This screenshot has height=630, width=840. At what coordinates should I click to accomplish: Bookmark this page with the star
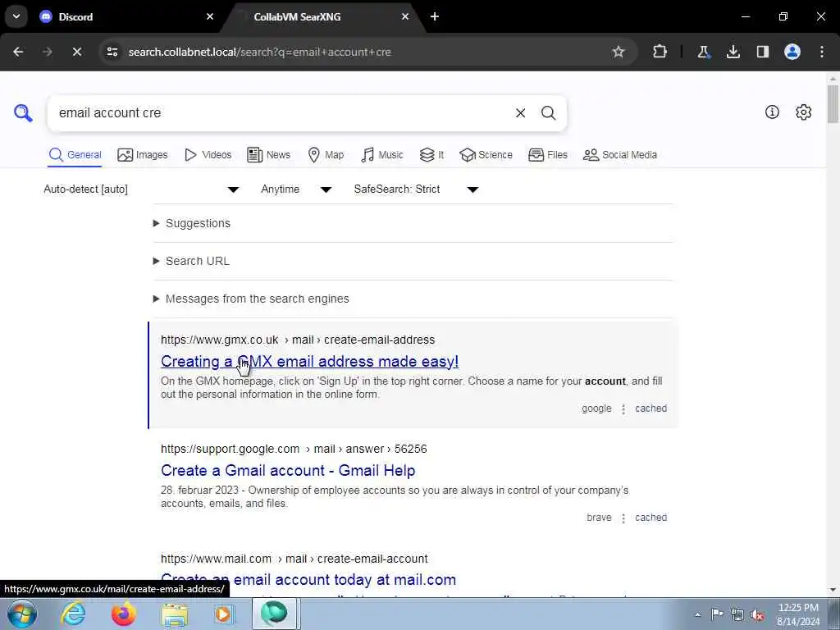[x=619, y=52]
